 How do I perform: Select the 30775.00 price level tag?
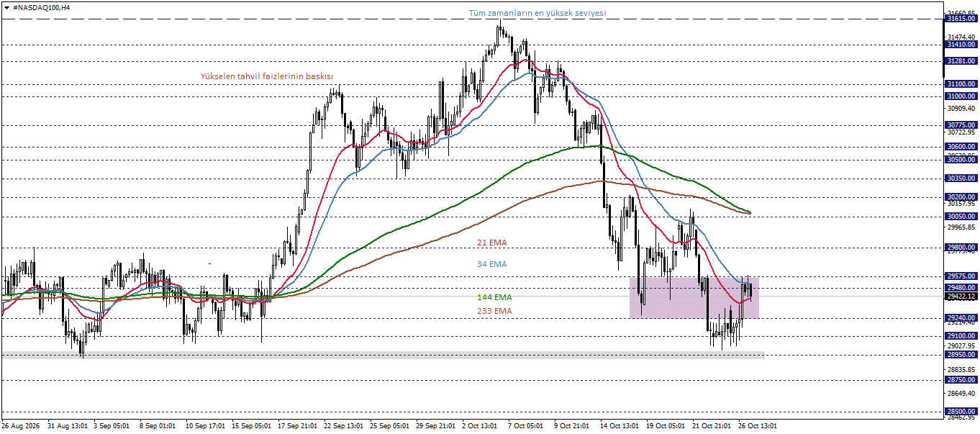(961, 125)
